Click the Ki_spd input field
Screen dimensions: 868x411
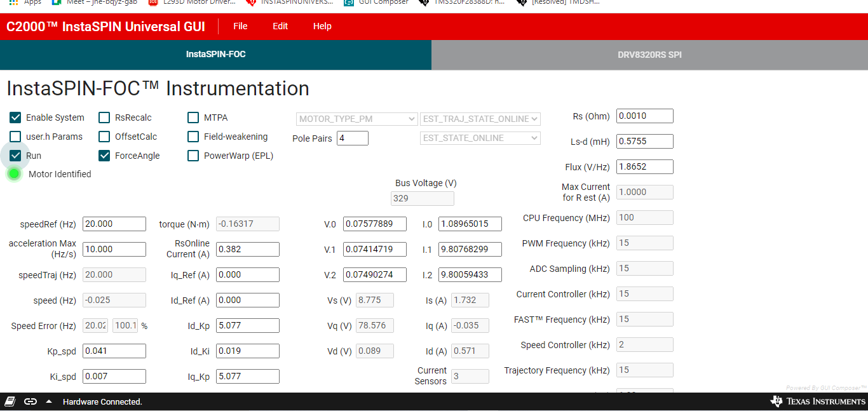point(114,376)
